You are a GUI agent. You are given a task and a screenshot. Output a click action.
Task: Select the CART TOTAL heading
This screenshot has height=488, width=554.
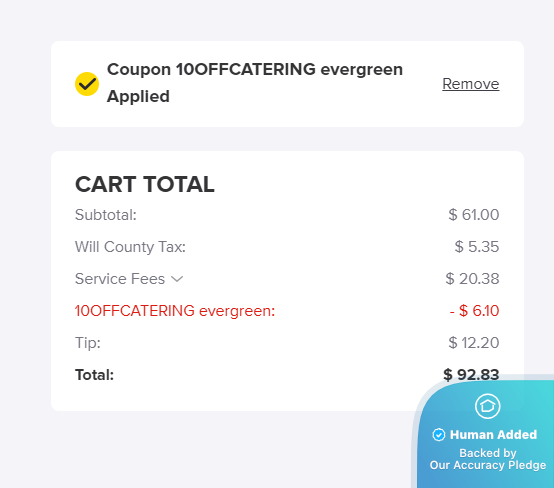(x=145, y=184)
